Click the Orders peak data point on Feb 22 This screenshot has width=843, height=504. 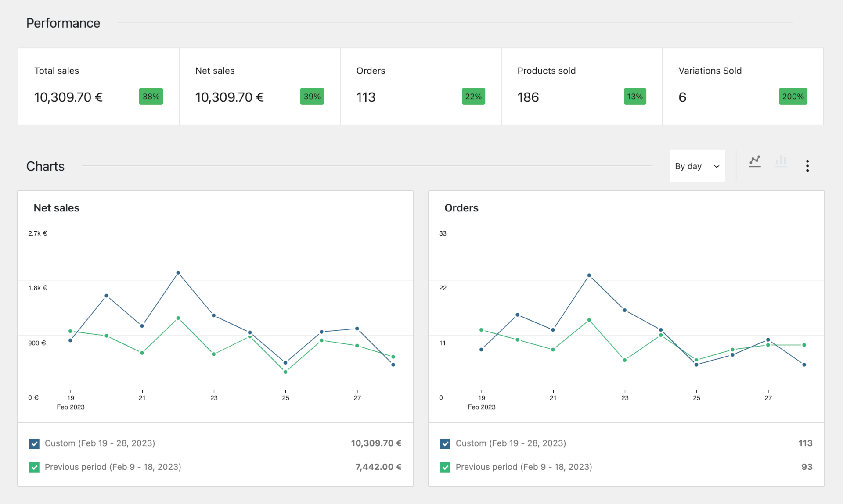tap(589, 275)
